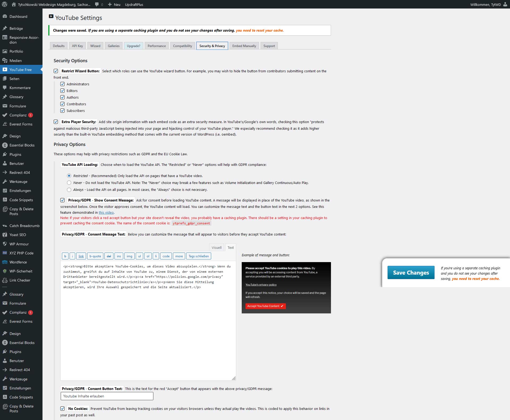Select the Never API loading radio option
Image resolution: width=510 pixels, height=420 pixels.
coord(69,183)
